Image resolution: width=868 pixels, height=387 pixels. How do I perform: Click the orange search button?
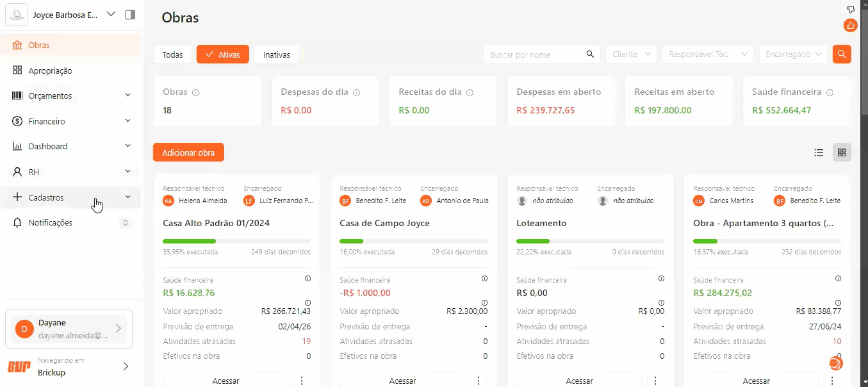842,54
